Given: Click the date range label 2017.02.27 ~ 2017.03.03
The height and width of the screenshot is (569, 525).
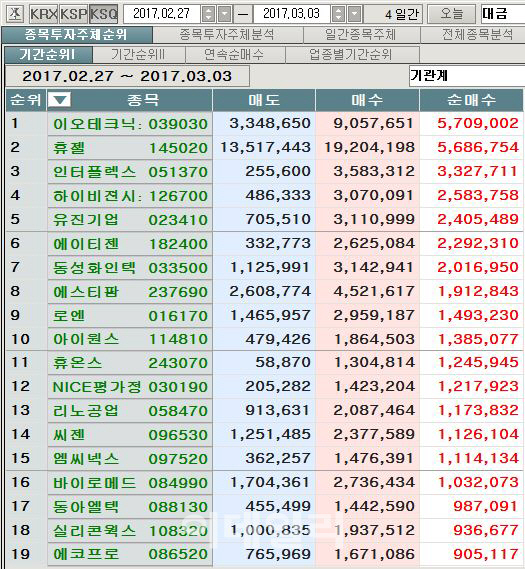Looking at the screenshot, I should click(x=127, y=76).
